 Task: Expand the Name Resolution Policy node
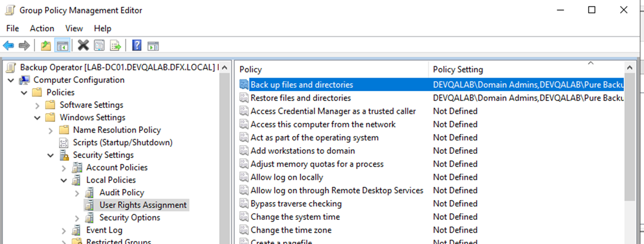click(51, 130)
